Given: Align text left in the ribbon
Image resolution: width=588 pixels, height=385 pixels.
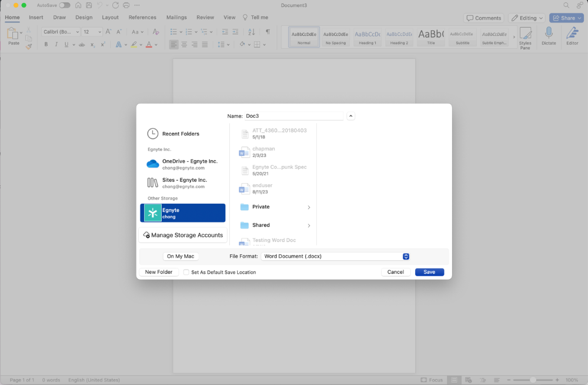Looking at the screenshot, I should click(x=173, y=45).
